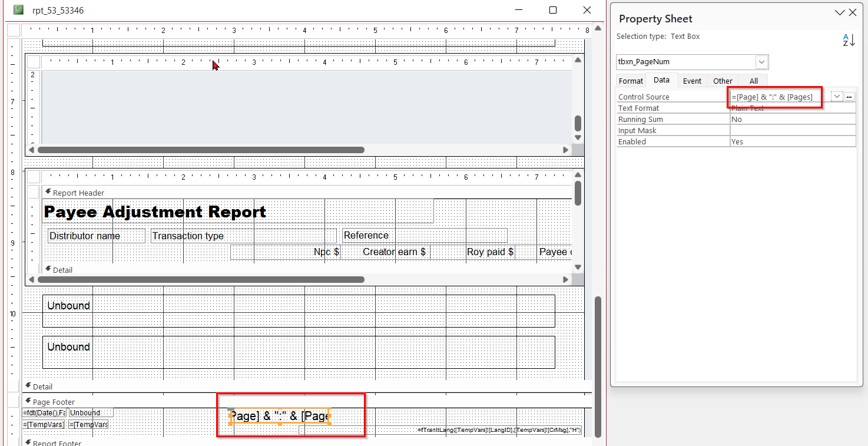The height and width of the screenshot is (446, 868).
Task: Click the report selector box of upper subreport
Action: click(34, 62)
